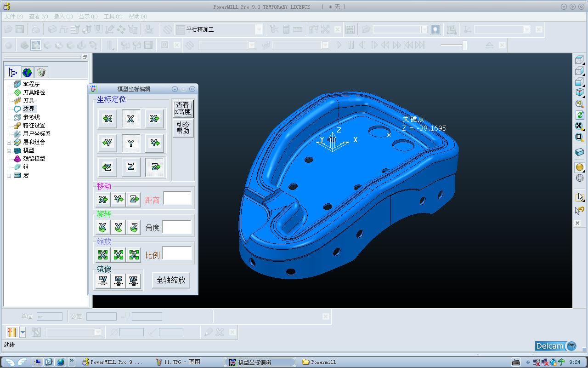Image resolution: width=588 pixels, height=368 pixels.
Task: Click the simulation speed slider handle
Action: coord(464,45)
